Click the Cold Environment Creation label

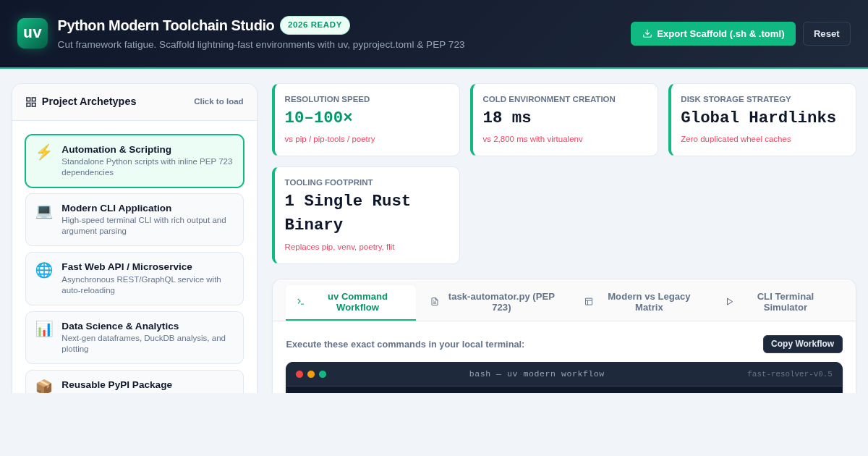pyautogui.click(x=549, y=99)
